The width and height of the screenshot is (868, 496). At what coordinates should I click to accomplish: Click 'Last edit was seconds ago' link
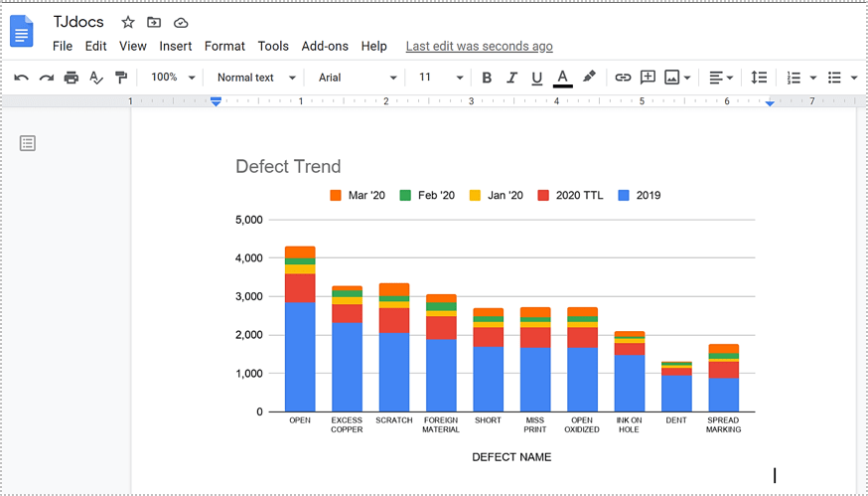pyautogui.click(x=479, y=46)
